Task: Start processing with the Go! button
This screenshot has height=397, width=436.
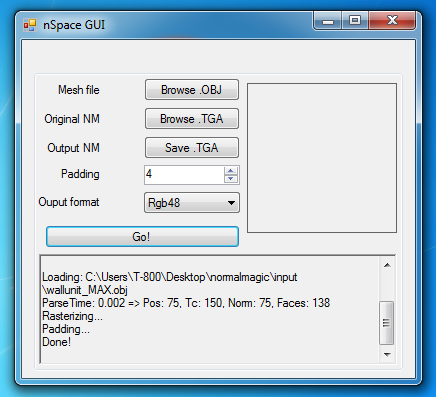Action: click(x=142, y=237)
